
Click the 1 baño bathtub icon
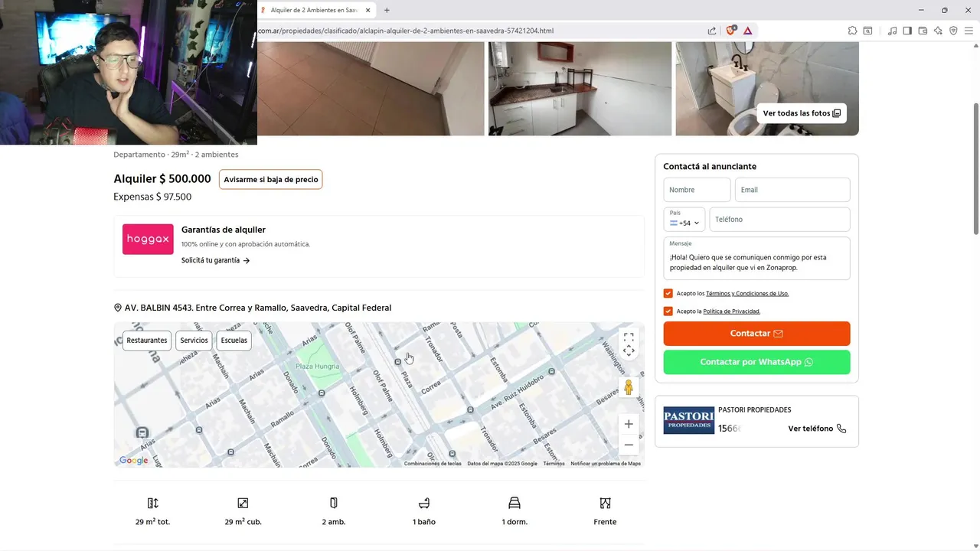pos(424,503)
